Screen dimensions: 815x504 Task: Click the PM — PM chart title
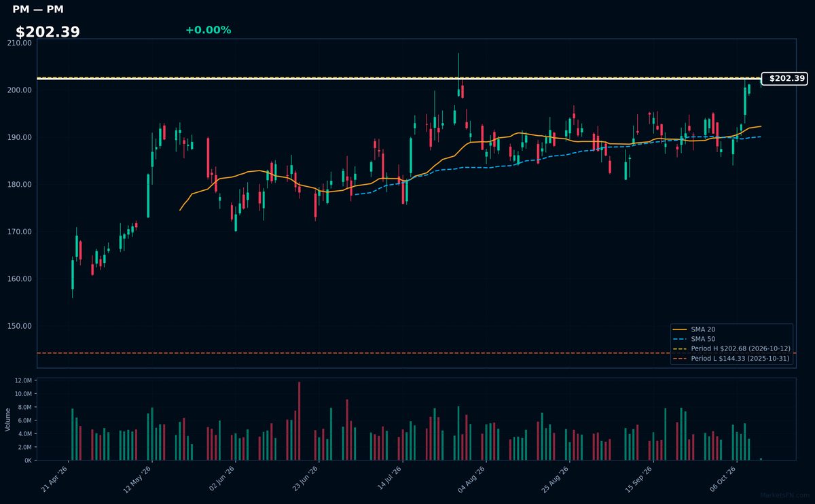38,10
